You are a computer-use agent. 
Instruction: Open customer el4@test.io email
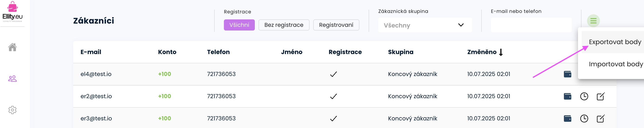[96, 74]
